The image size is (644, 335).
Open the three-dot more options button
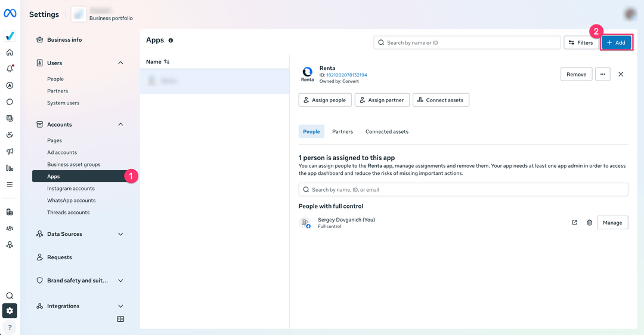(x=602, y=74)
